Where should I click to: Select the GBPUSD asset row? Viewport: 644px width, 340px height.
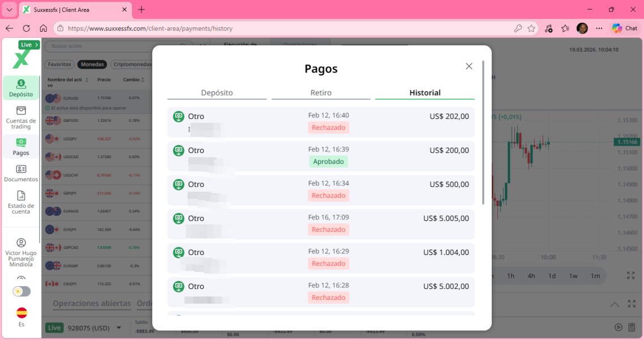[98, 121]
